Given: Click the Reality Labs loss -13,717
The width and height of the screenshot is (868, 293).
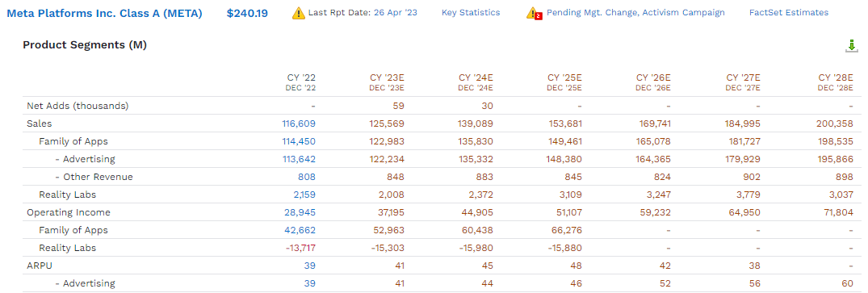Looking at the screenshot, I should click(300, 248).
